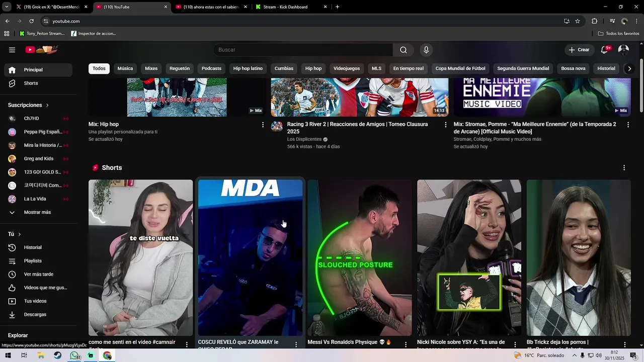Open Ver más tarde list
This screenshot has width=644, height=362.
coord(38,274)
